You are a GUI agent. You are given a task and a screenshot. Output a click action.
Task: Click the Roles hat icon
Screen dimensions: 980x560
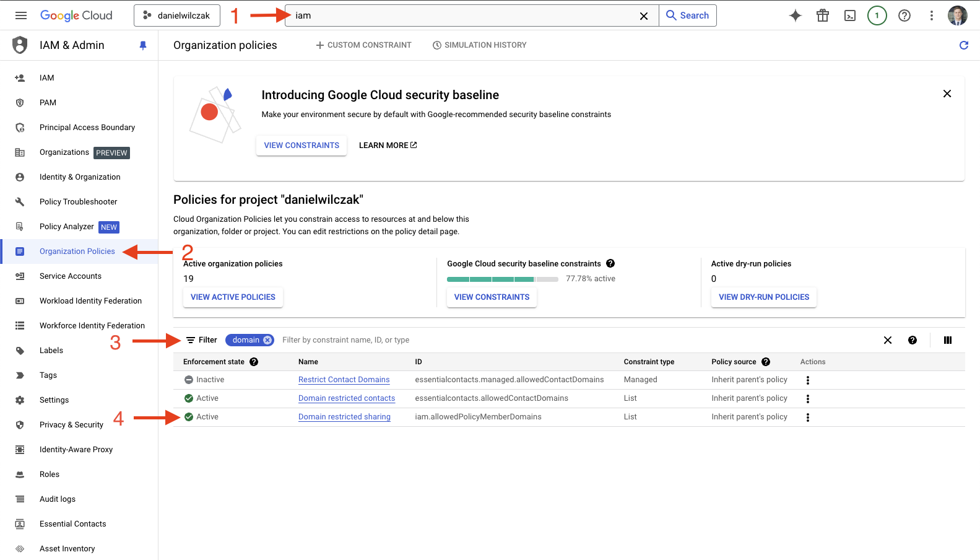tap(20, 475)
